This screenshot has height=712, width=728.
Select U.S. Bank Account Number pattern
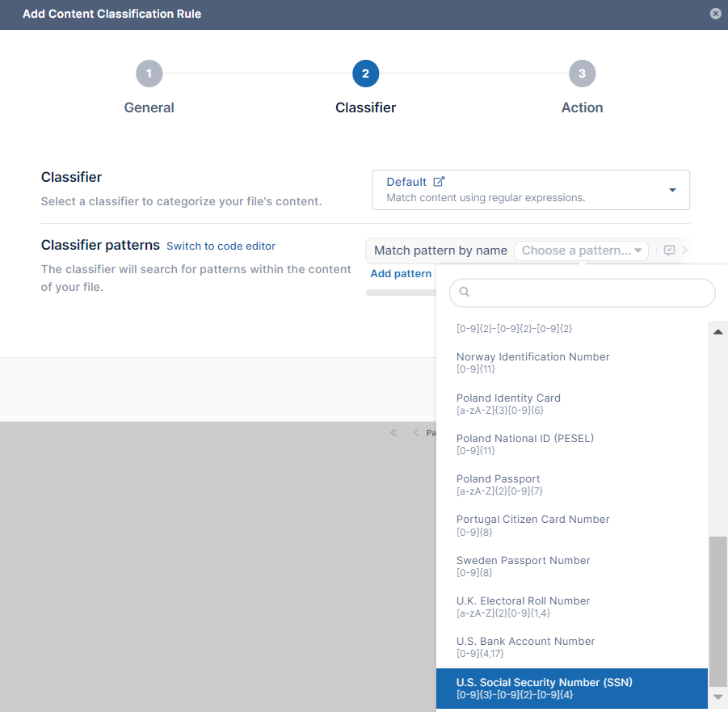[x=525, y=647]
